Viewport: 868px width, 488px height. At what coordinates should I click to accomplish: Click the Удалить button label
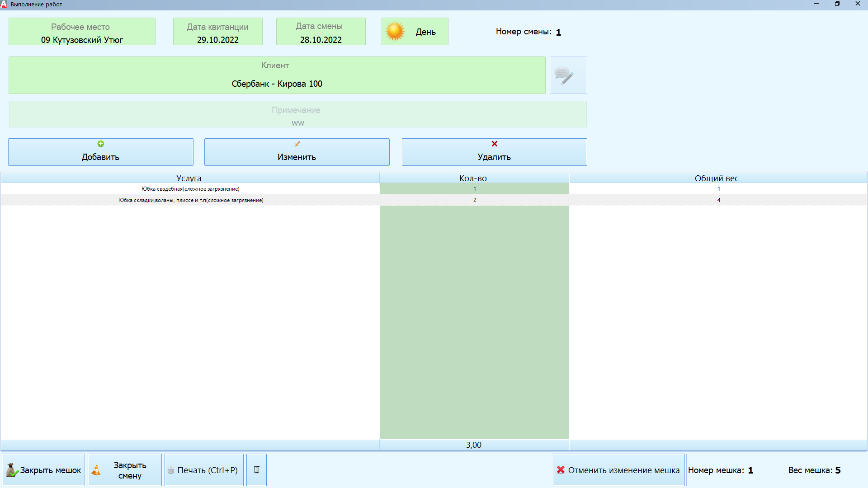point(494,157)
